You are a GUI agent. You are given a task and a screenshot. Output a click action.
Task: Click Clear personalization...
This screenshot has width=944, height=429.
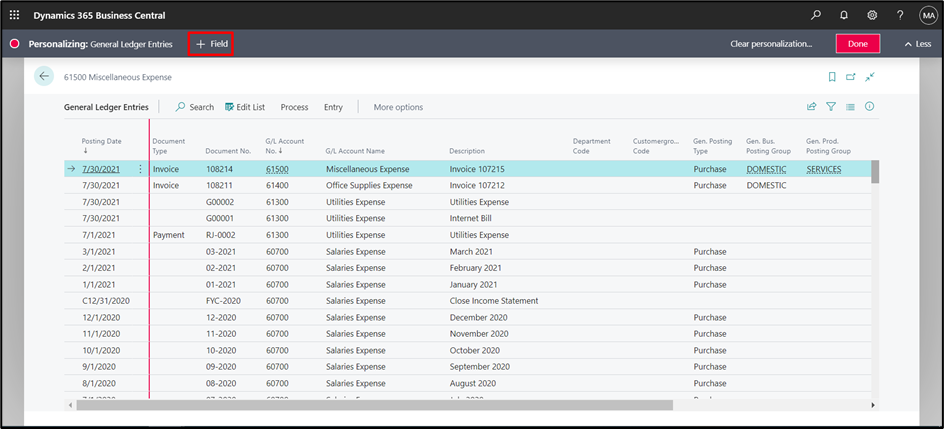[771, 44]
